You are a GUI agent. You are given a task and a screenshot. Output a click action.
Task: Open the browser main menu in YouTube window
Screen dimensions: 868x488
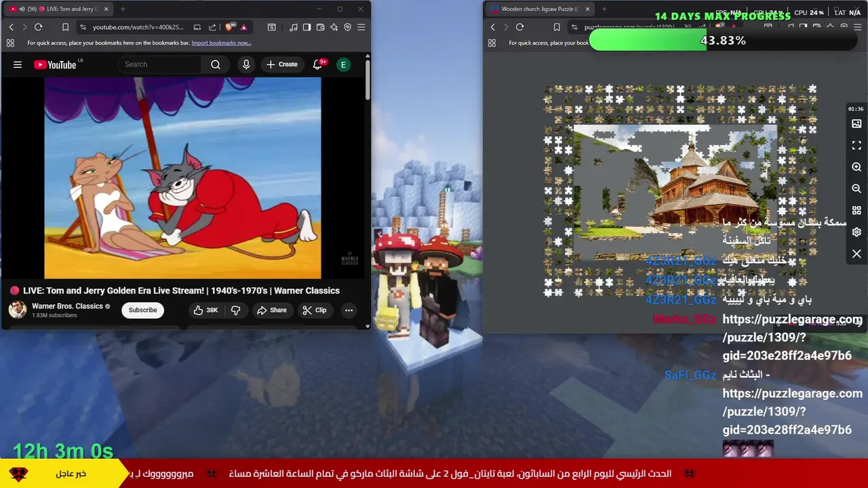[x=361, y=27]
